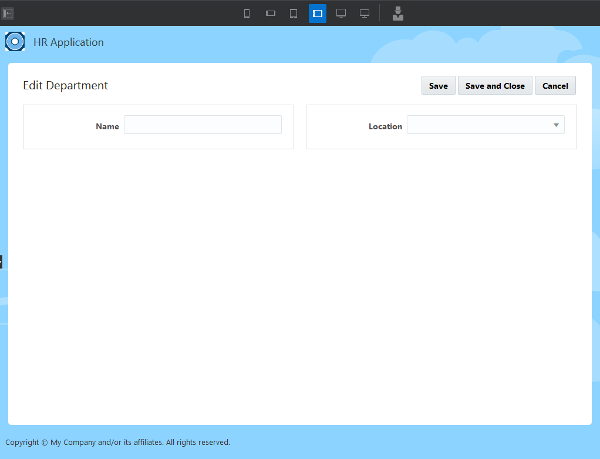Click the HR Application title text
The width and height of the screenshot is (600, 459).
coord(68,42)
